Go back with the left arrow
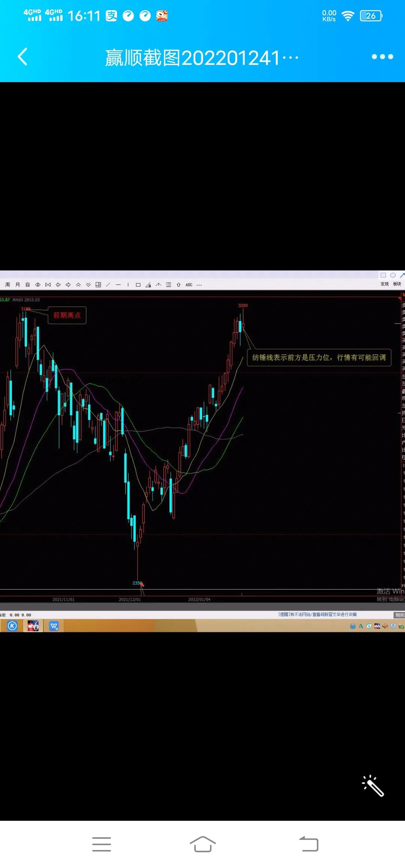The height and width of the screenshot is (868, 405). [22, 57]
